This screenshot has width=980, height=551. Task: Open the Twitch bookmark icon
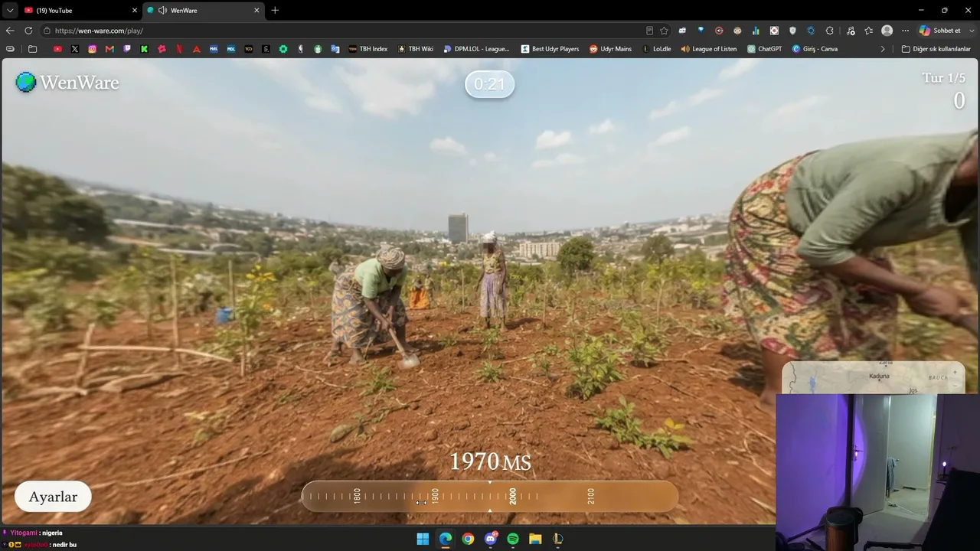tap(127, 49)
